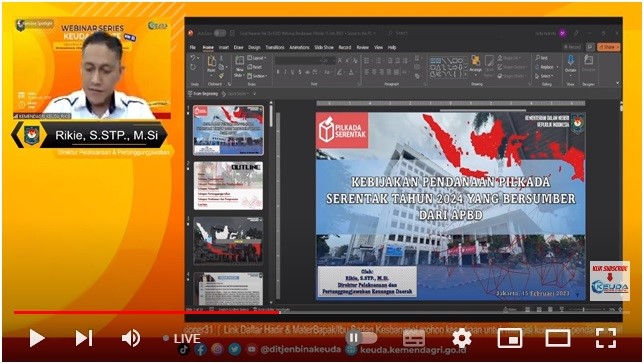644x363 pixels.
Task: Expand the Section dropdown
Action: [x=258, y=76]
